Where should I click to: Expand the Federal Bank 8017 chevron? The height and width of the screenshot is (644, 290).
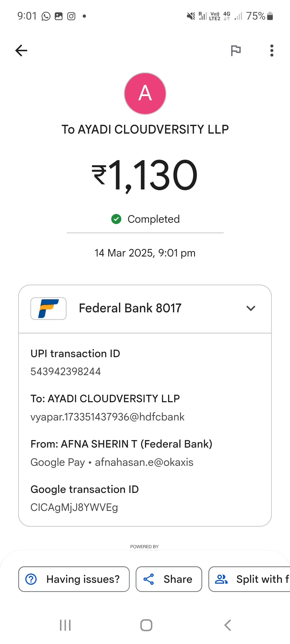pos(251,308)
